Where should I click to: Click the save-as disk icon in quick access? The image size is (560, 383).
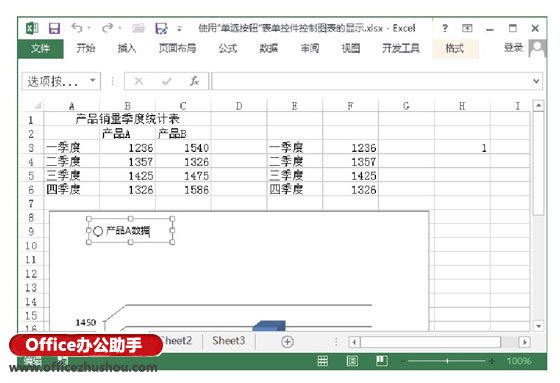pos(161,28)
